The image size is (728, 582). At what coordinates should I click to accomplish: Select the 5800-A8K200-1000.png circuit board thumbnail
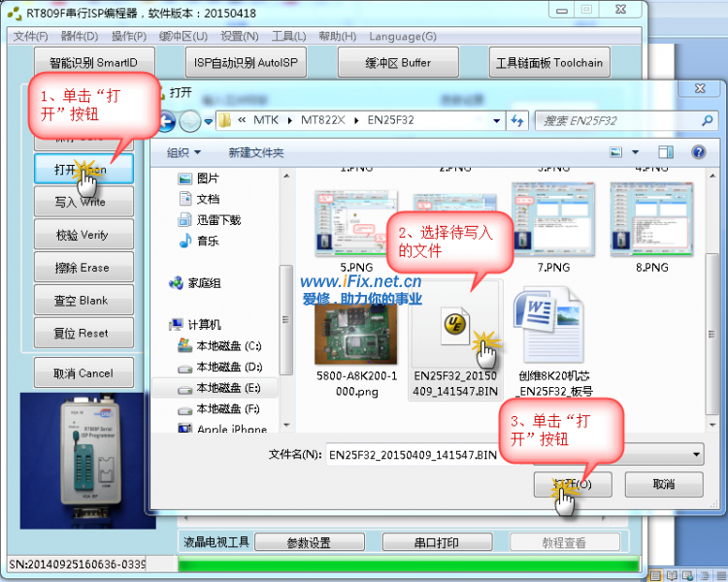[355, 328]
